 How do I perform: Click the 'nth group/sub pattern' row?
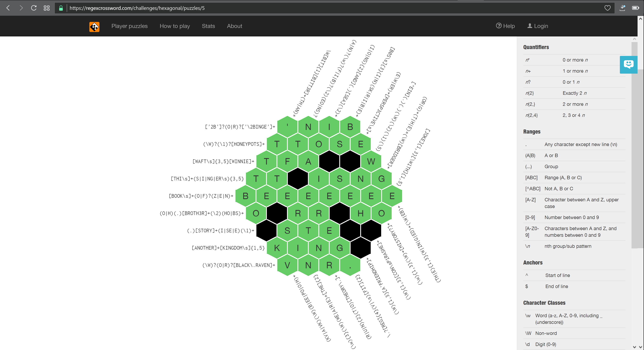point(574,246)
